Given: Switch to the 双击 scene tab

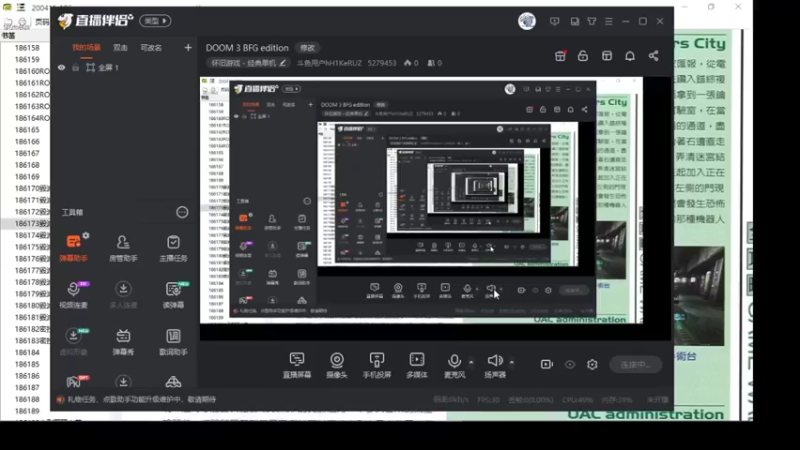Looking at the screenshot, I should pyautogui.click(x=120, y=47).
